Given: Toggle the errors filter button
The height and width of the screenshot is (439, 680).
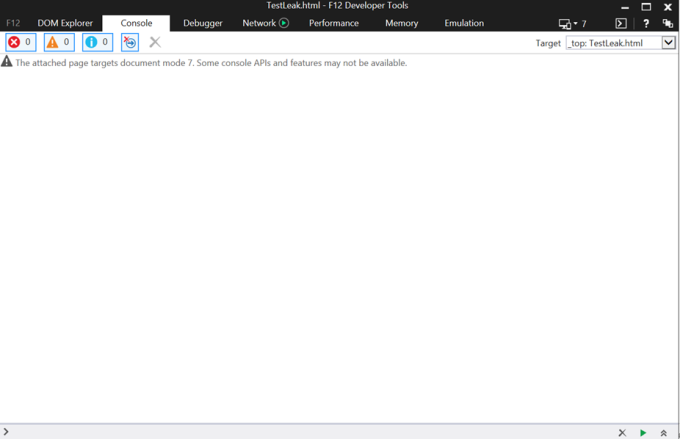Looking at the screenshot, I should 21,43.
